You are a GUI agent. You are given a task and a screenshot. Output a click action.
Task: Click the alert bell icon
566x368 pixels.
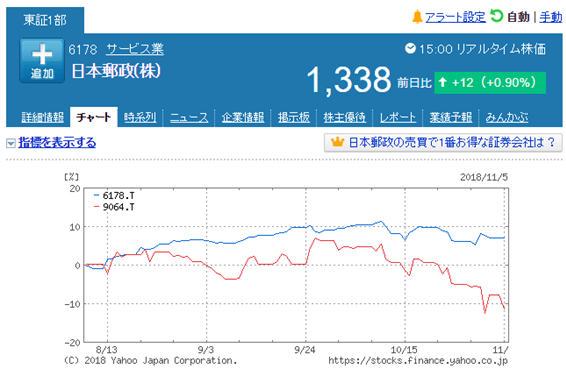[417, 17]
